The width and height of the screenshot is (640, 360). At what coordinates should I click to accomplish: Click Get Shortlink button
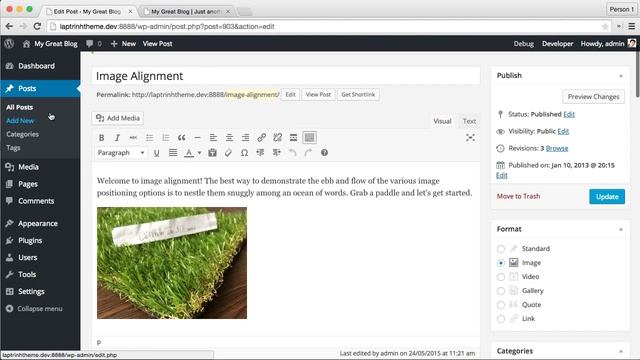point(358,94)
